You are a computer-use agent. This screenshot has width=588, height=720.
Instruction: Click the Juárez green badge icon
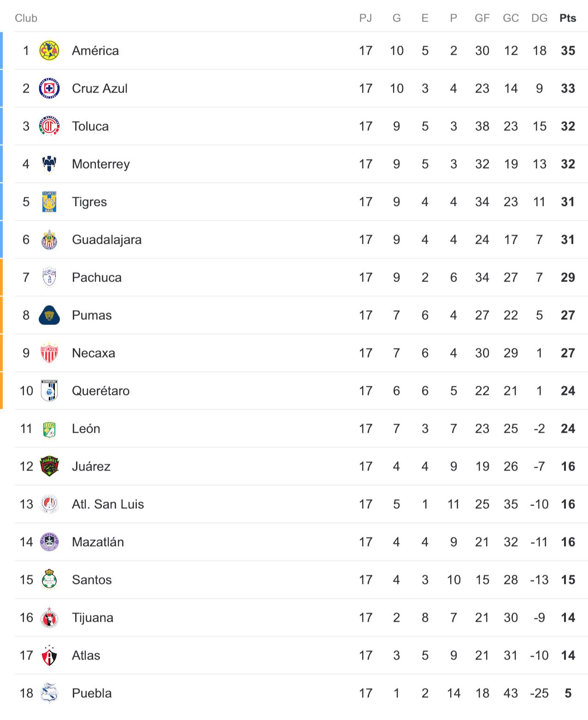tap(49, 466)
